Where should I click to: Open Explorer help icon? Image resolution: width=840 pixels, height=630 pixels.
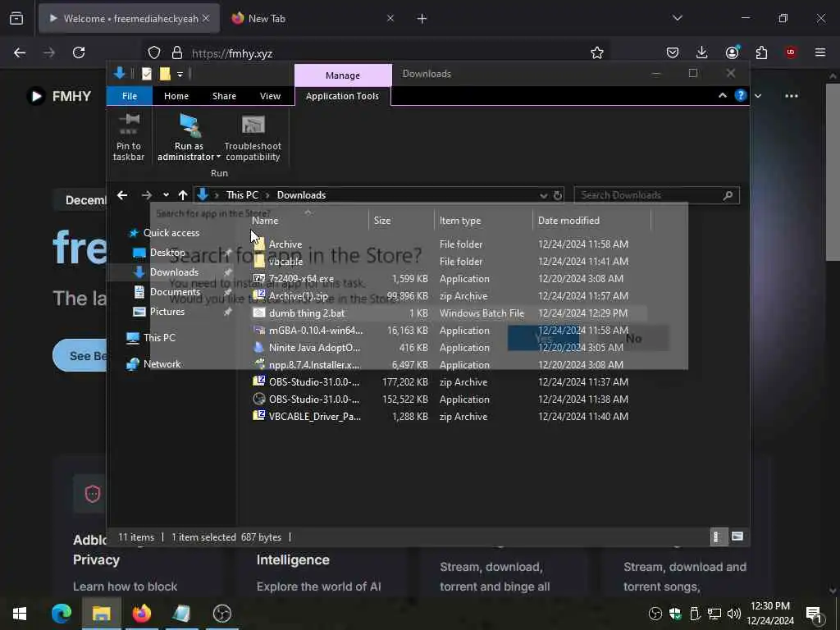click(741, 95)
